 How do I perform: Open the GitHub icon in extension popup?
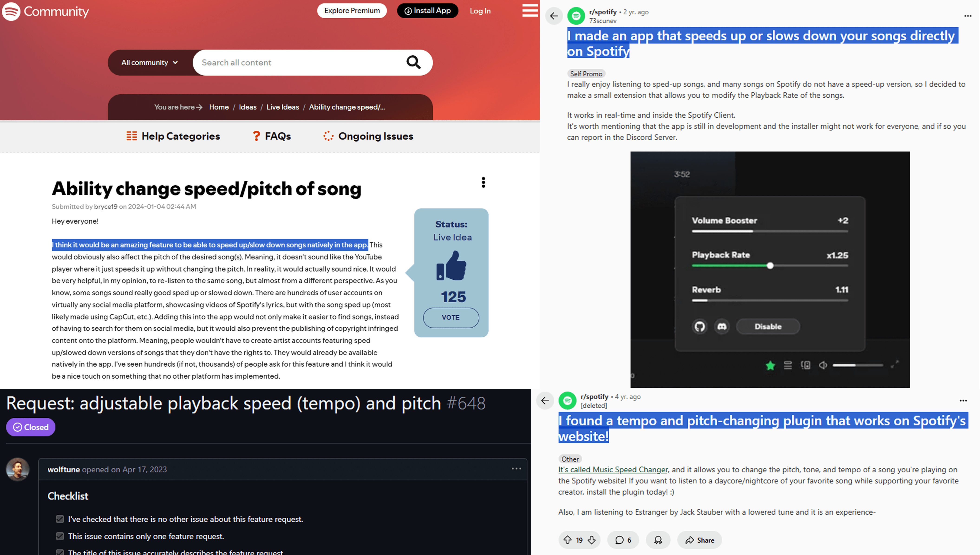click(700, 327)
